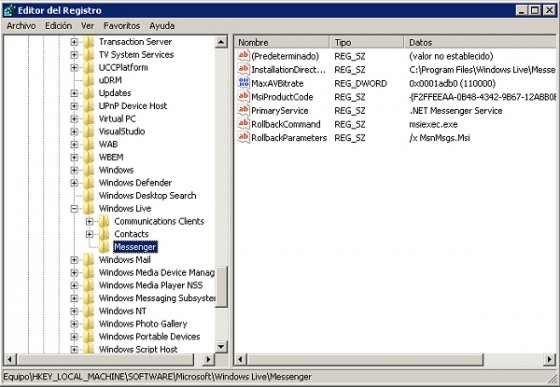The image size is (560, 387).
Task: Click the WBEM folder icon
Action: pyautogui.click(x=89, y=157)
